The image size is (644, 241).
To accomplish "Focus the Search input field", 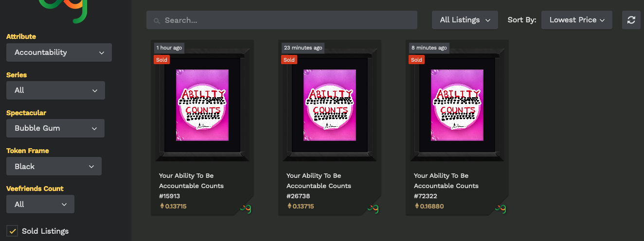I will click(x=282, y=20).
